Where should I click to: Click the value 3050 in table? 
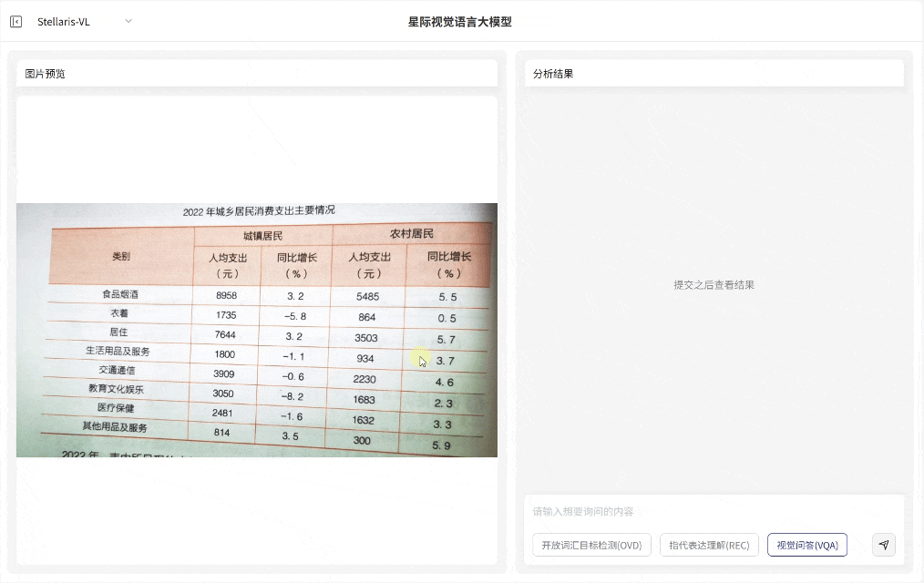tap(222, 394)
